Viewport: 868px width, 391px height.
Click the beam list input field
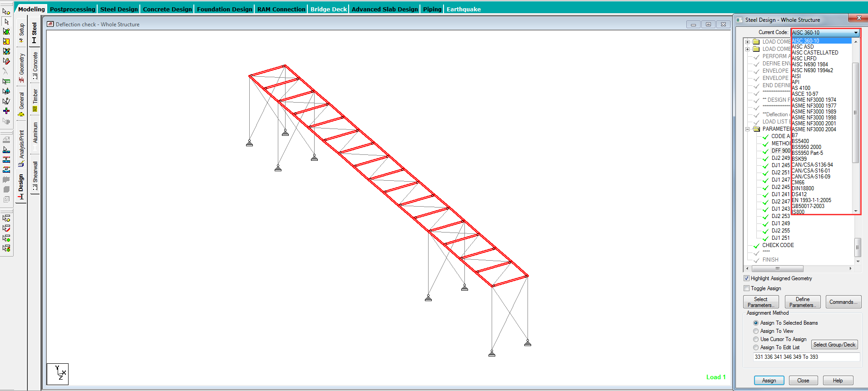tap(806, 357)
